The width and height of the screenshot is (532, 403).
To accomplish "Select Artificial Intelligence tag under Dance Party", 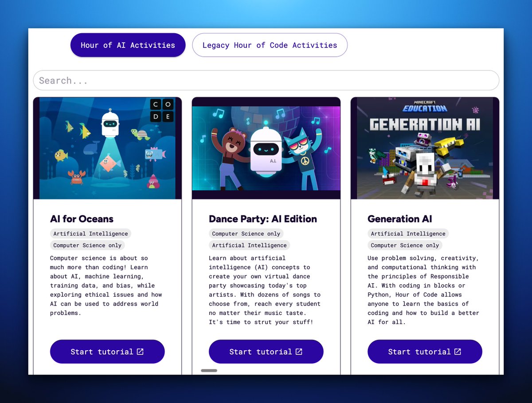I will pos(249,245).
